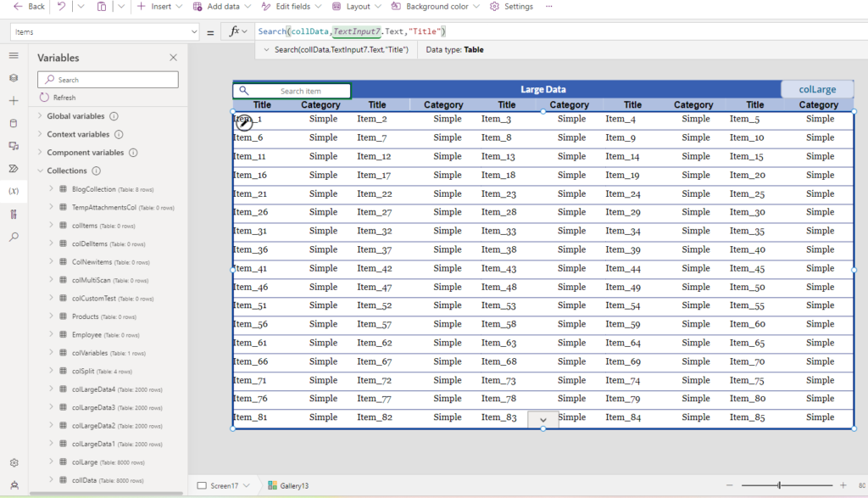Open the layers Tree view icon
868x498 pixels.
click(x=14, y=78)
